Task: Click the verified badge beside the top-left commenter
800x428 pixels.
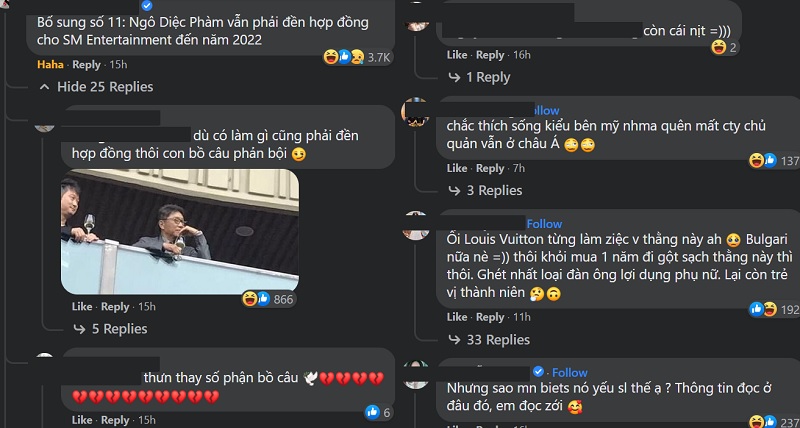Action: pos(147,6)
